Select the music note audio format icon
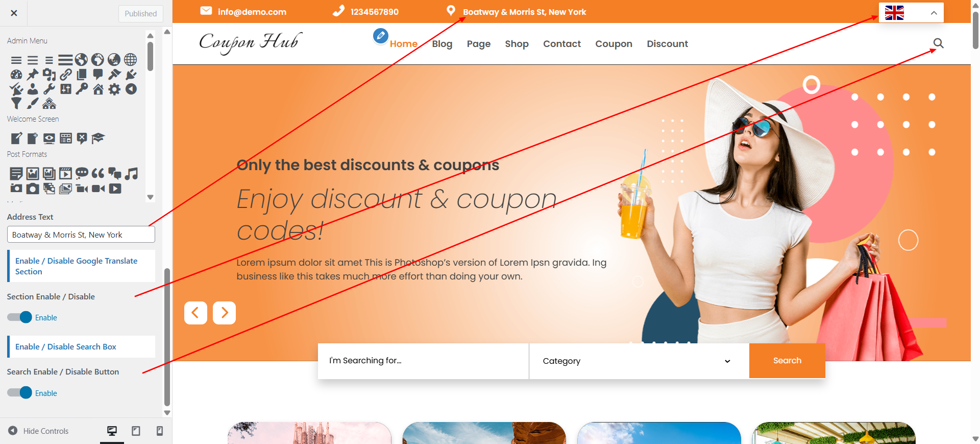This screenshot has height=444, width=980. [x=132, y=174]
